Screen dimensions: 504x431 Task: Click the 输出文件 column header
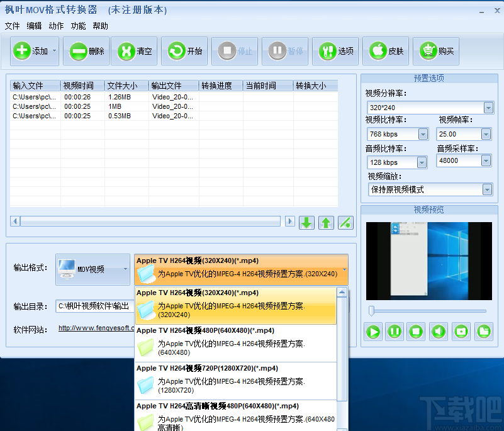pos(174,86)
